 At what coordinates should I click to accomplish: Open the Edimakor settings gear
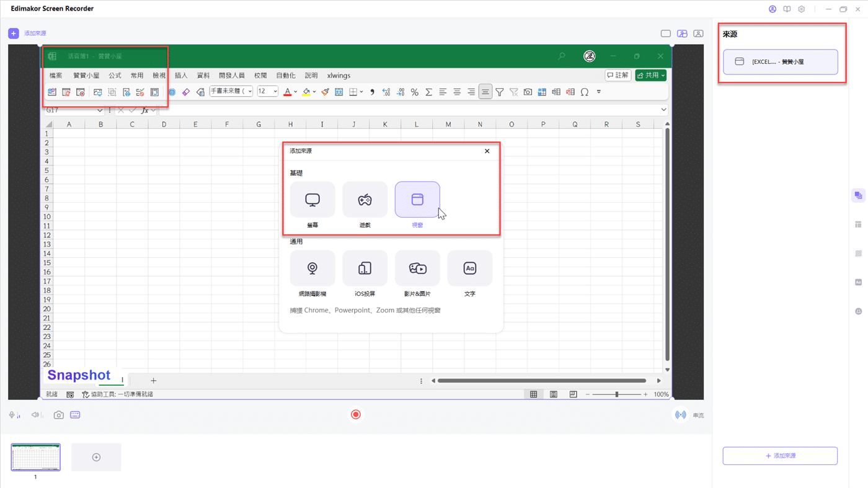[x=802, y=9]
